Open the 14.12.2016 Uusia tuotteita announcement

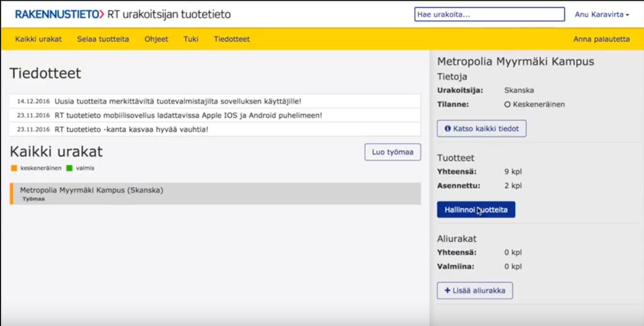click(x=215, y=101)
